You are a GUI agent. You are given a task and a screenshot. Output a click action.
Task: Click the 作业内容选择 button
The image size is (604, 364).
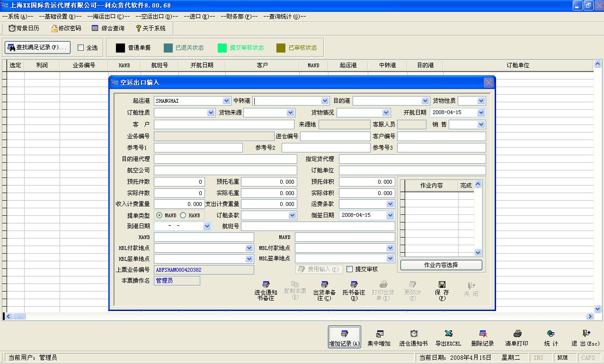click(x=441, y=265)
